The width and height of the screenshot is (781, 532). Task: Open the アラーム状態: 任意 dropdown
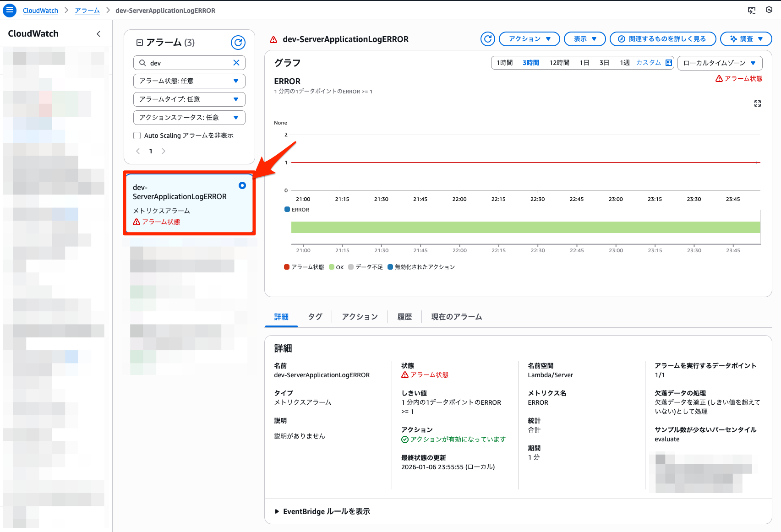189,81
